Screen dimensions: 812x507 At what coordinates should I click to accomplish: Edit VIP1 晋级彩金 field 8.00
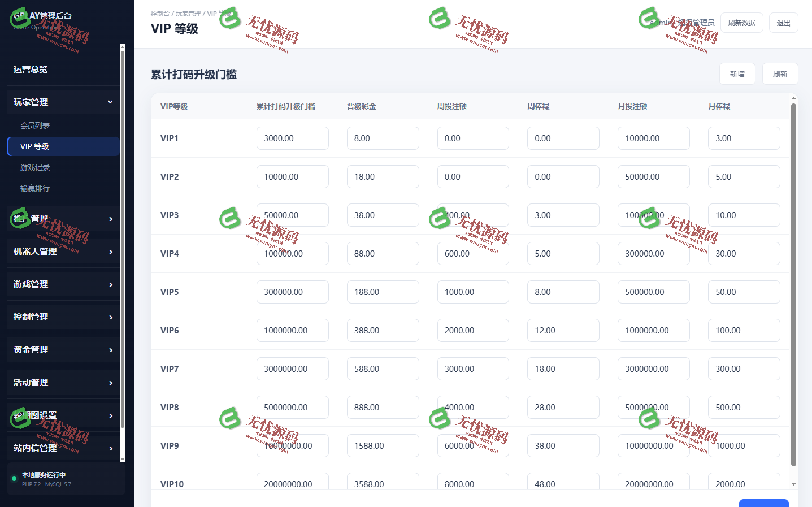pyautogui.click(x=383, y=138)
